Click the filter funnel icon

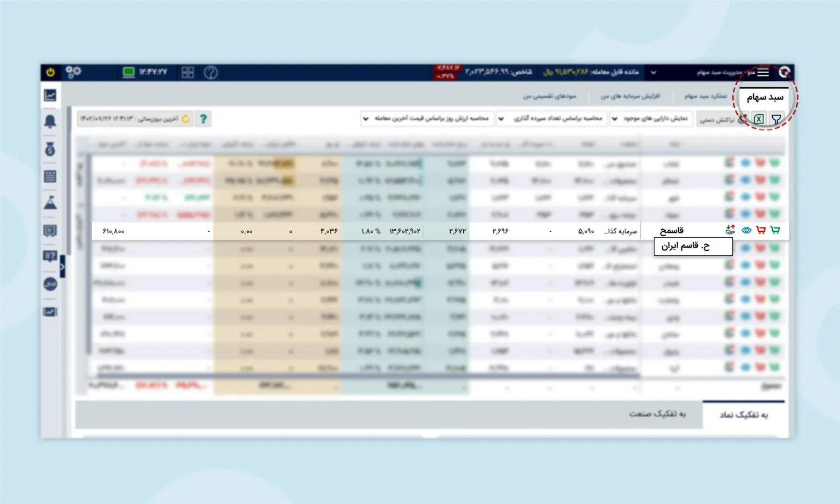[x=776, y=119]
